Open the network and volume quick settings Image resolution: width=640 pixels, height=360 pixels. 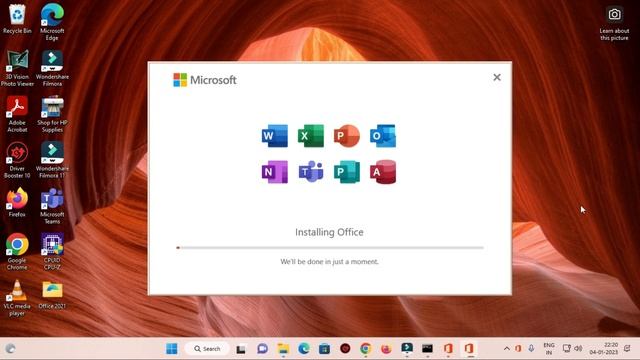(572, 349)
